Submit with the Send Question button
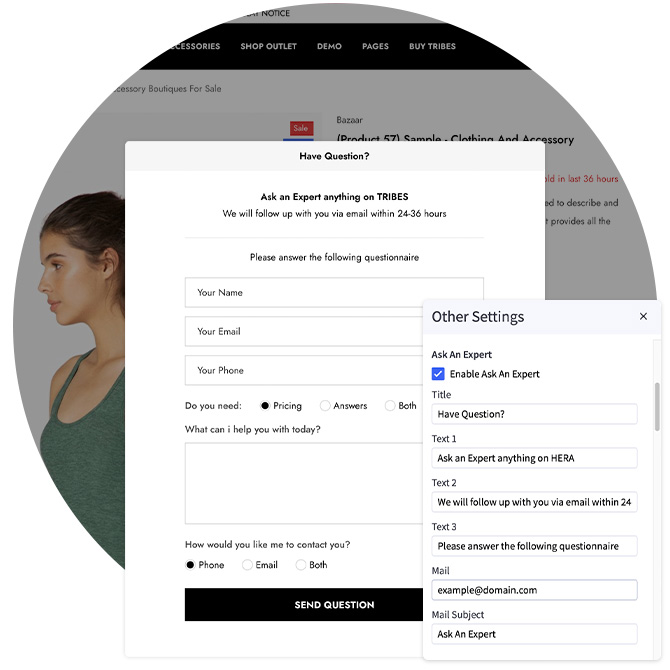This screenshot has width=670, height=670. pos(304,605)
